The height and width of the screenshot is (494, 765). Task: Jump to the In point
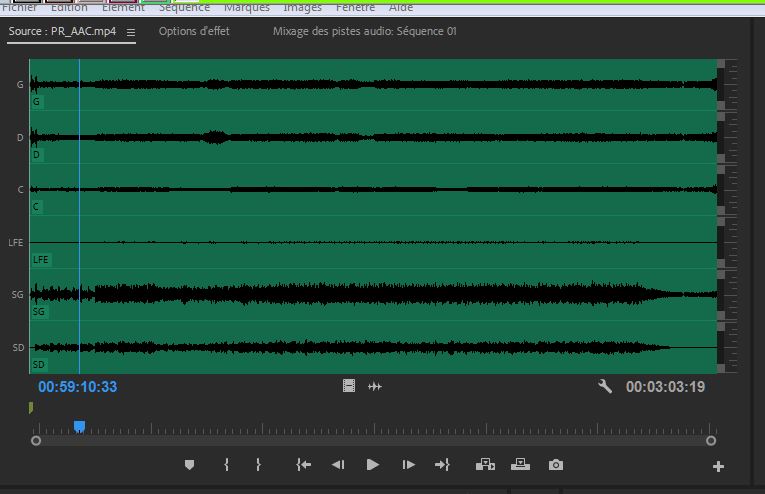(304, 465)
